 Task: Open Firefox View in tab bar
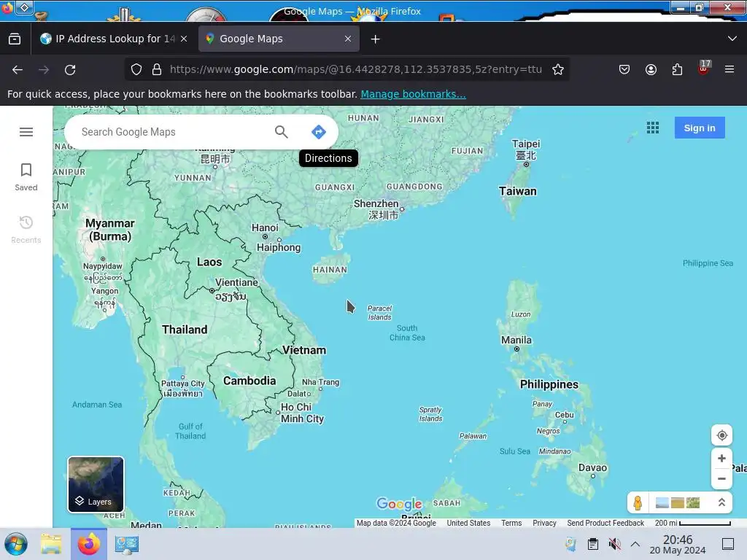tap(15, 39)
